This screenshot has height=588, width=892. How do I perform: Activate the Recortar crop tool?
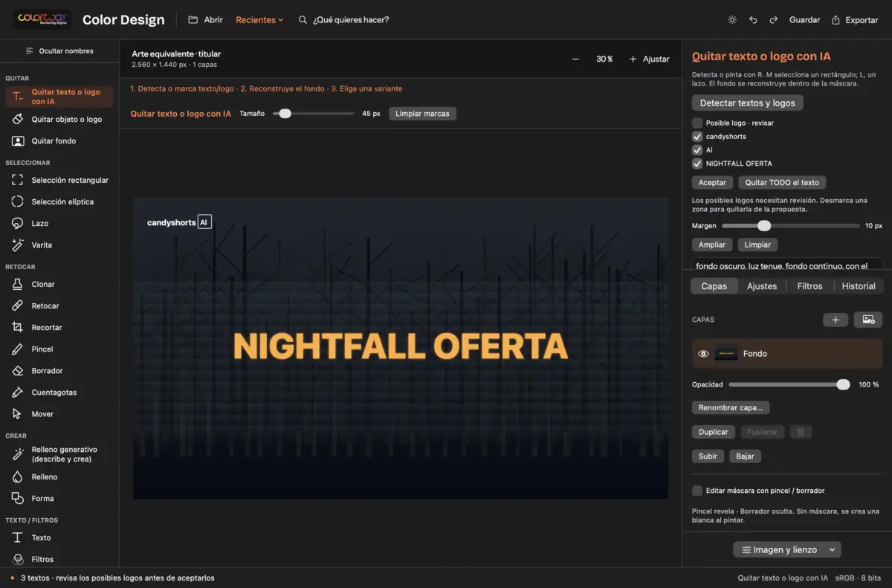pos(59,327)
